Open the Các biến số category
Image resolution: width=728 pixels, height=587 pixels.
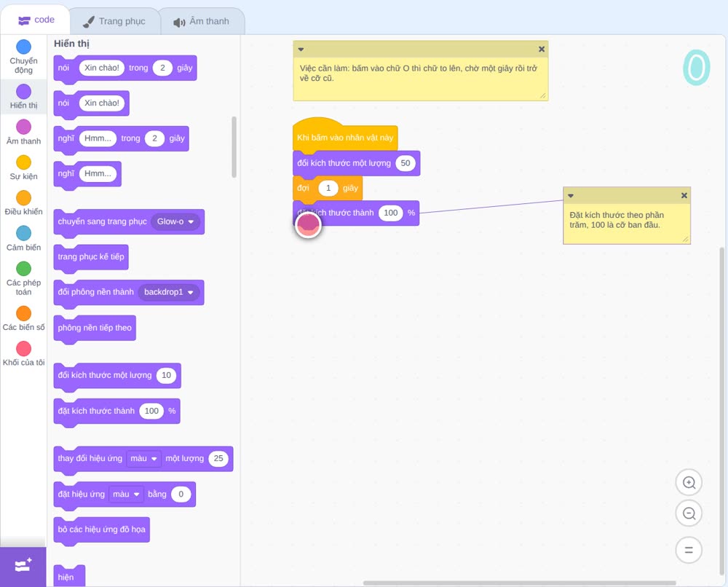click(23, 318)
